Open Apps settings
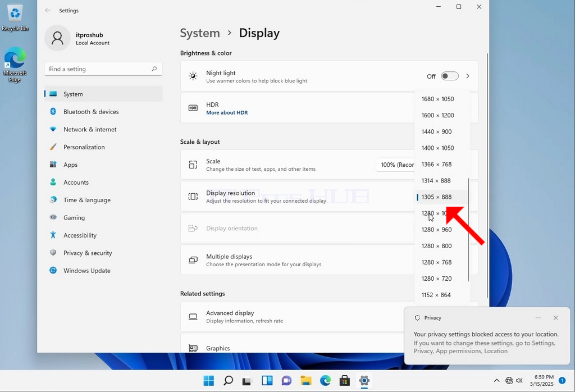The width and height of the screenshot is (575, 392). tap(103, 165)
